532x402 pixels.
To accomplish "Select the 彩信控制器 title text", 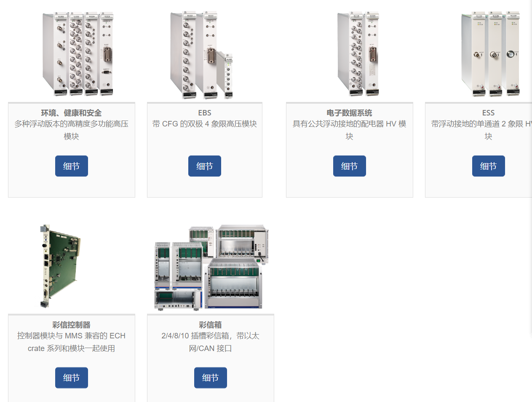I will pyautogui.click(x=72, y=325).
